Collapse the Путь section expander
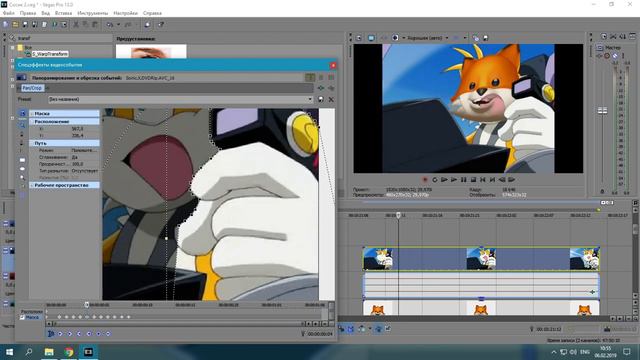 [31, 143]
